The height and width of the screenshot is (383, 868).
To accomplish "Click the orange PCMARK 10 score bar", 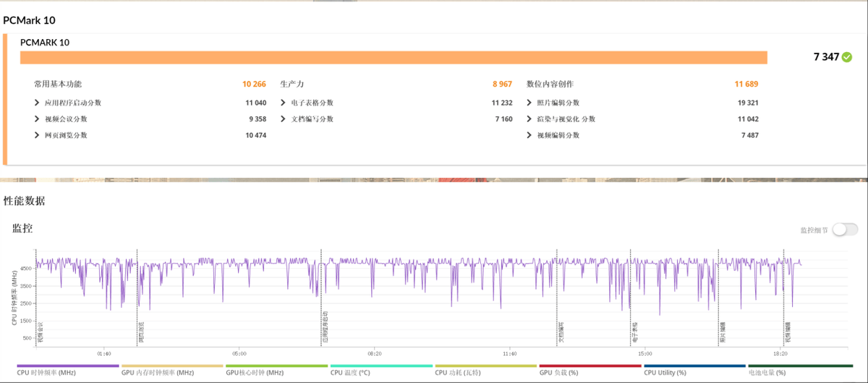I will 393,57.
